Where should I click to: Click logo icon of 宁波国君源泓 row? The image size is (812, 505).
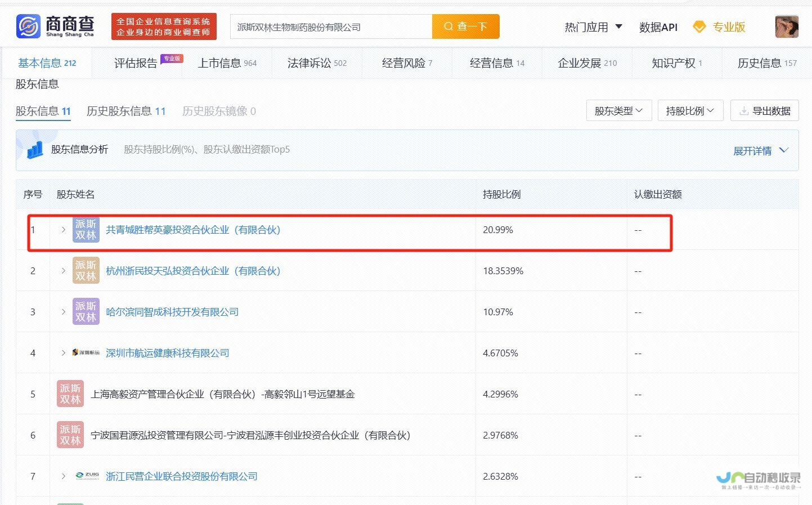tap(70, 435)
